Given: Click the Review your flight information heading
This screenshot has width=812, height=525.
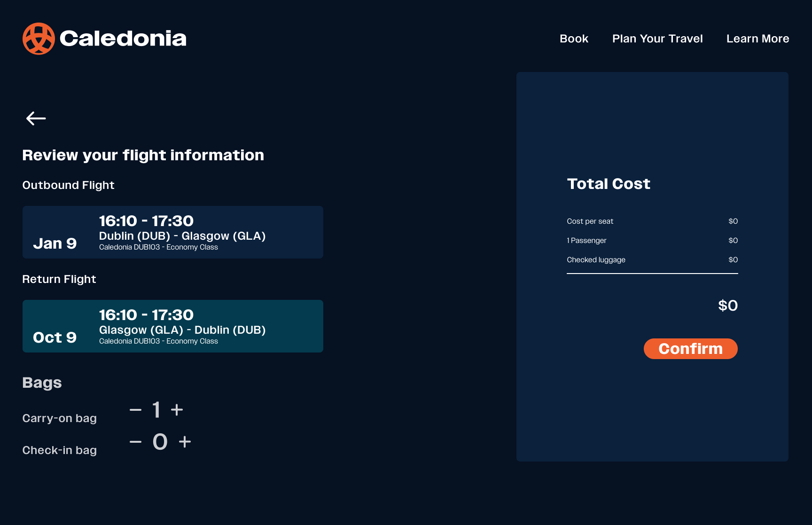Looking at the screenshot, I should [143, 155].
